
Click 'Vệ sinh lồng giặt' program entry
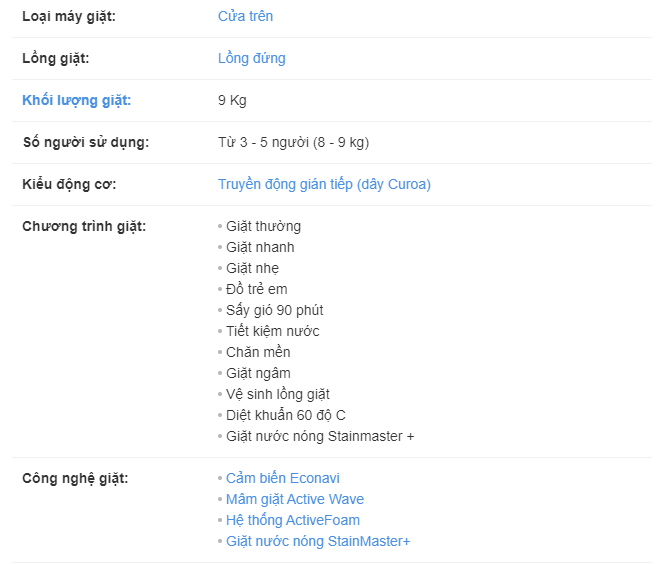pos(278,394)
